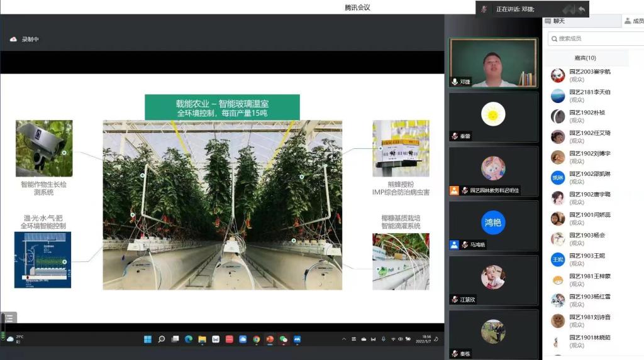Click muted mic icon beside 秦蕾
Viewport: 644px width, 360px height.
[454, 136]
